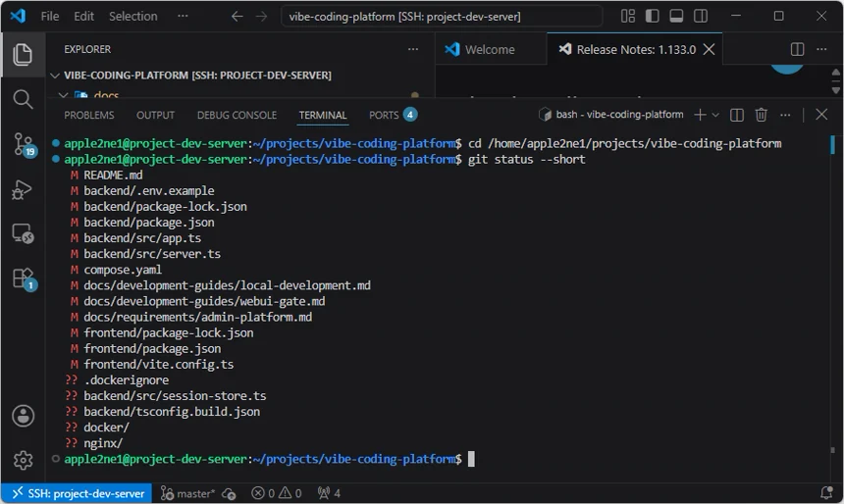Select the TERMINAL panel tab
Image resolution: width=844 pixels, height=504 pixels.
point(323,115)
